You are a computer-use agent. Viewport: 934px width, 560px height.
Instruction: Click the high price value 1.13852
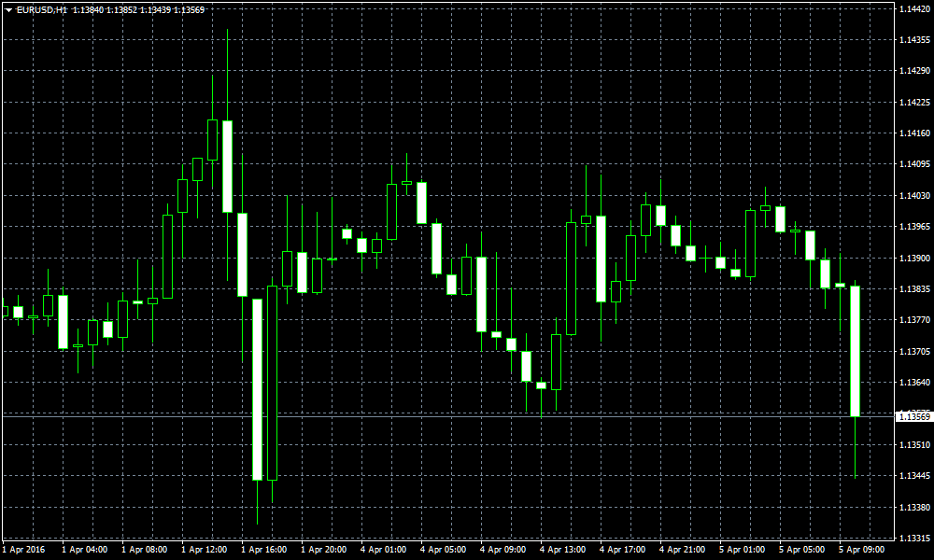point(121,10)
